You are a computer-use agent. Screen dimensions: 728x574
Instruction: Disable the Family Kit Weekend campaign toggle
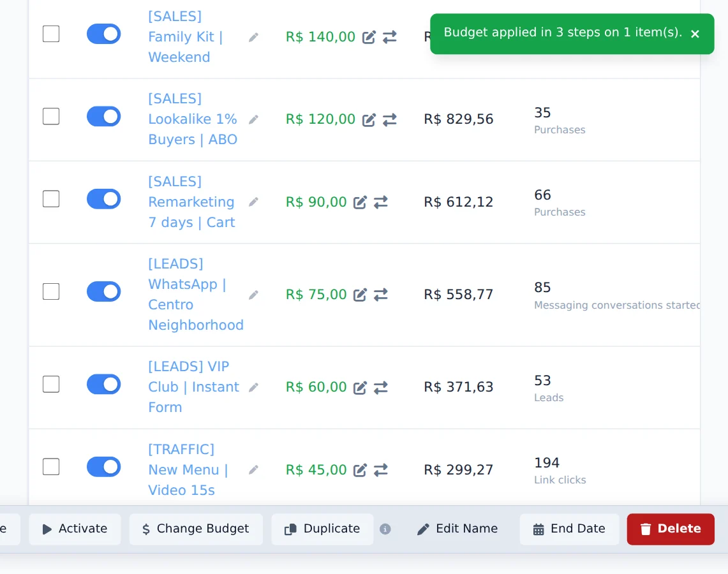click(103, 34)
